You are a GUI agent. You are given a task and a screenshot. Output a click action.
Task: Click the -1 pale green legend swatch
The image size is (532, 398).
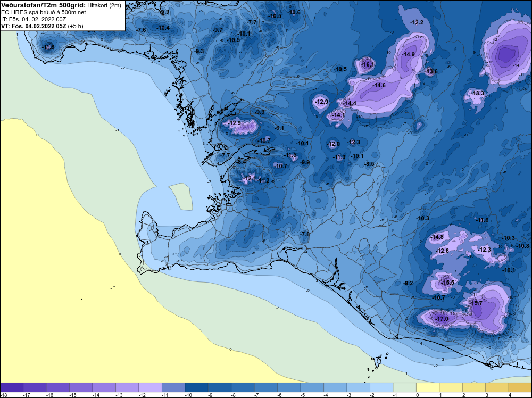click(404, 387)
